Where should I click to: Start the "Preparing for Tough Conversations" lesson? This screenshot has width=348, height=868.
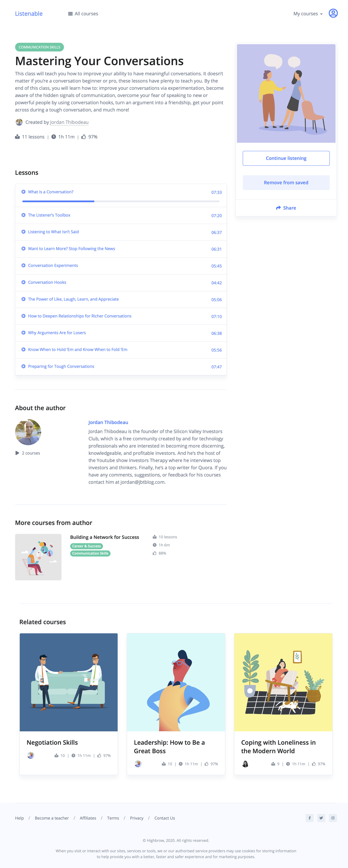coord(61,366)
